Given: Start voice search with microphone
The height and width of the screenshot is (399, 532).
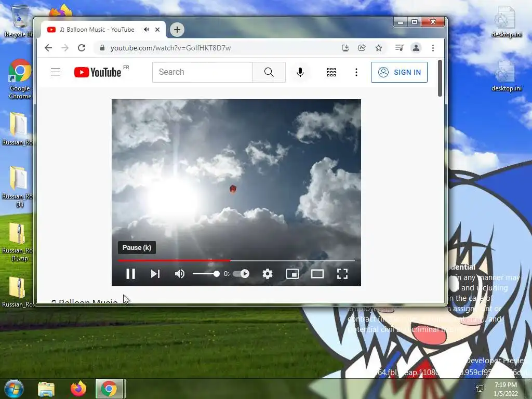Looking at the screenshot, I should click(x=300, y=72).
